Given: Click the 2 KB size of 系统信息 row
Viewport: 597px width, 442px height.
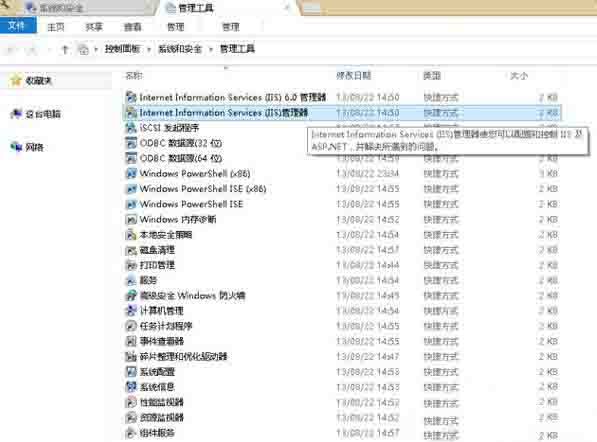Looking at the screenshot, I should (548, 387).
